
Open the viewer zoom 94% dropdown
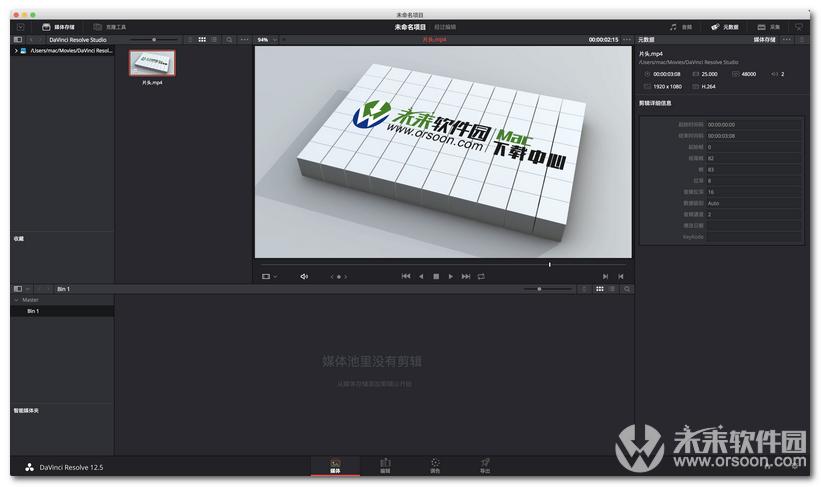click(267, 39)
